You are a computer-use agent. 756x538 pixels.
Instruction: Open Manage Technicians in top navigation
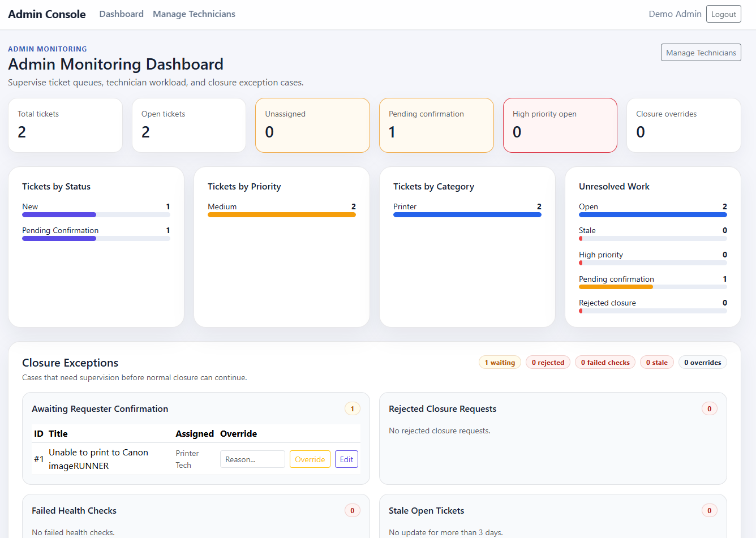pos(194,14)
